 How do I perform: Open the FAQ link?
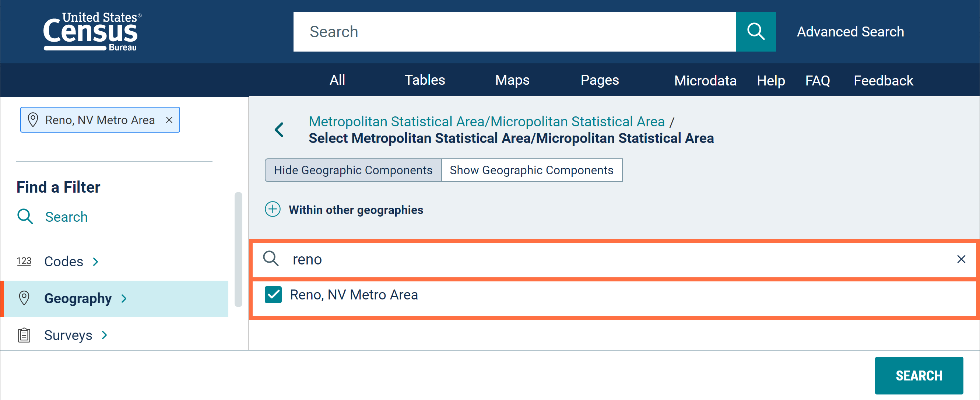point(818,81)
